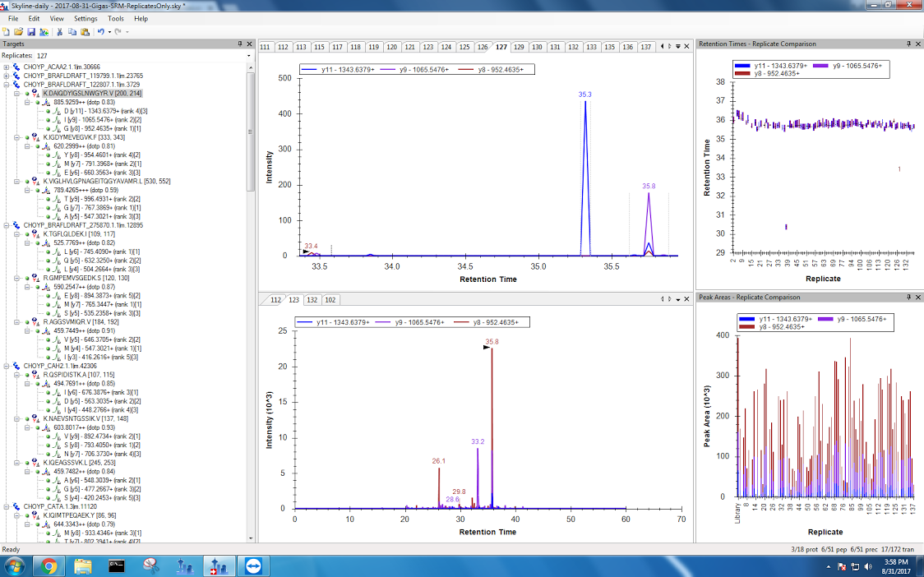The height and width of the screenshot is (577, 924).
Task: Open Google Chrome from the taskbar
Action: coord(49,565)
